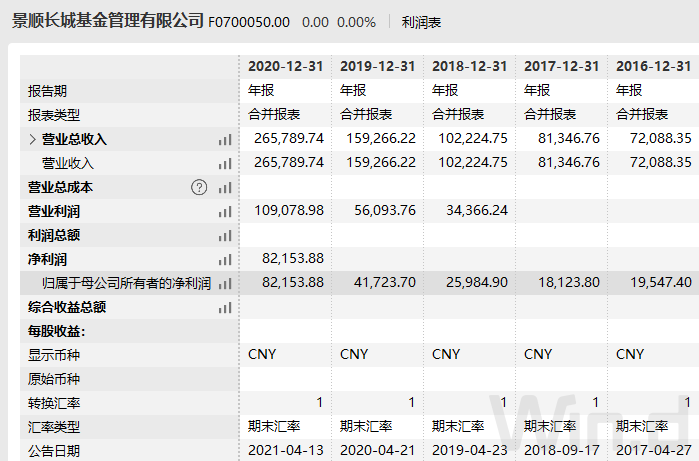The width and height of the screenshot is (699, 461).
Task: Select the 2019-12-31 column header
Action: pos(378,66)
